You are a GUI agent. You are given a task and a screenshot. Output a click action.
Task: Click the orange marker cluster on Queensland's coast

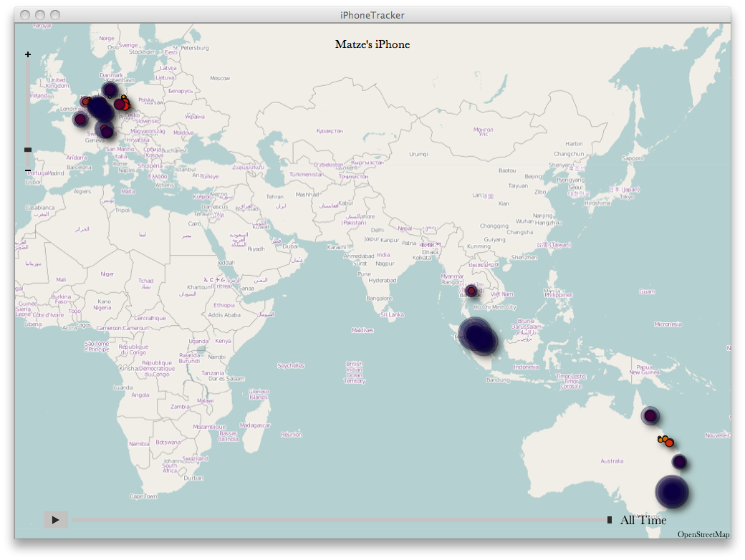tap(665, 441)
